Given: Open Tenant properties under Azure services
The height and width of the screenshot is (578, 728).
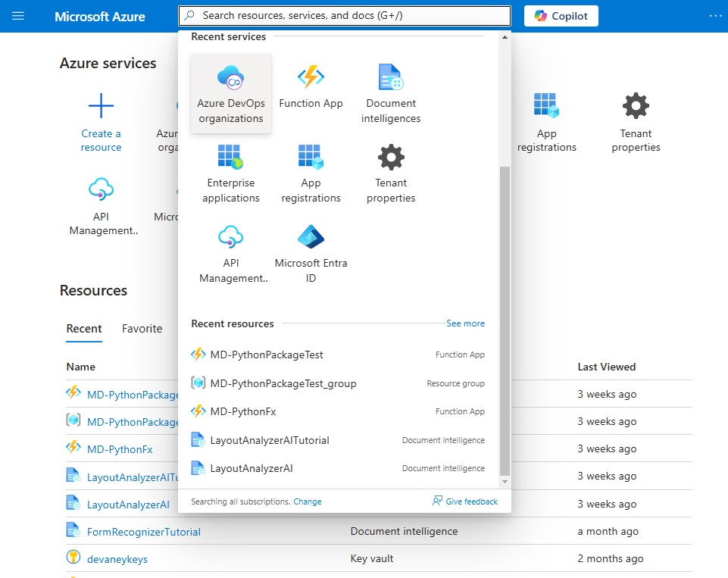Looking at the screenshot, I should pos(636,122).
